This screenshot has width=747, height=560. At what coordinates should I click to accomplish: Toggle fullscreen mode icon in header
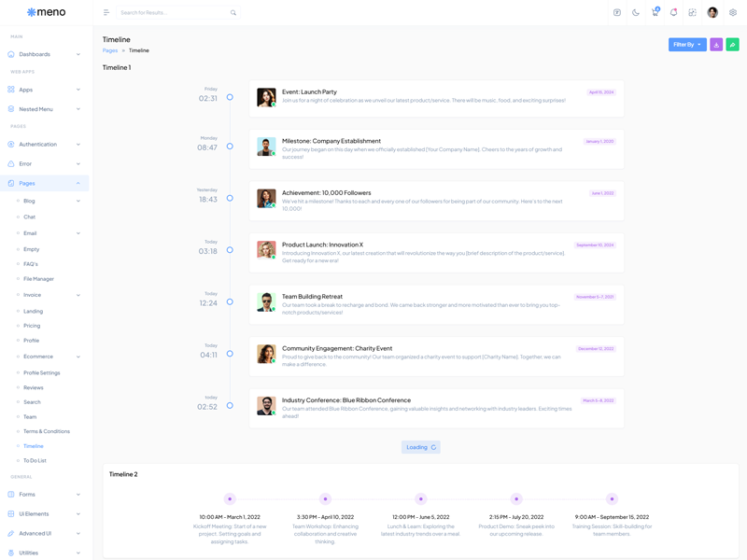tap(692, 13)
